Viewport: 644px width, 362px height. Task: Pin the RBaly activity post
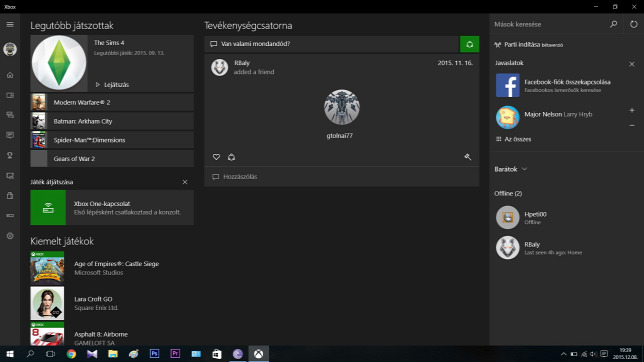pos(467,157)
